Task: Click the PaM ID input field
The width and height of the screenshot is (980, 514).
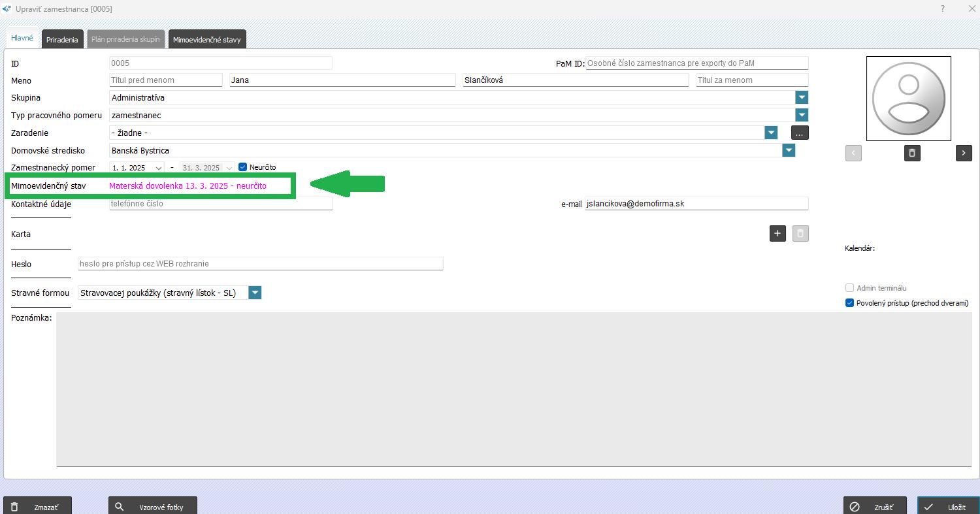Action: (x=697, y=63)
